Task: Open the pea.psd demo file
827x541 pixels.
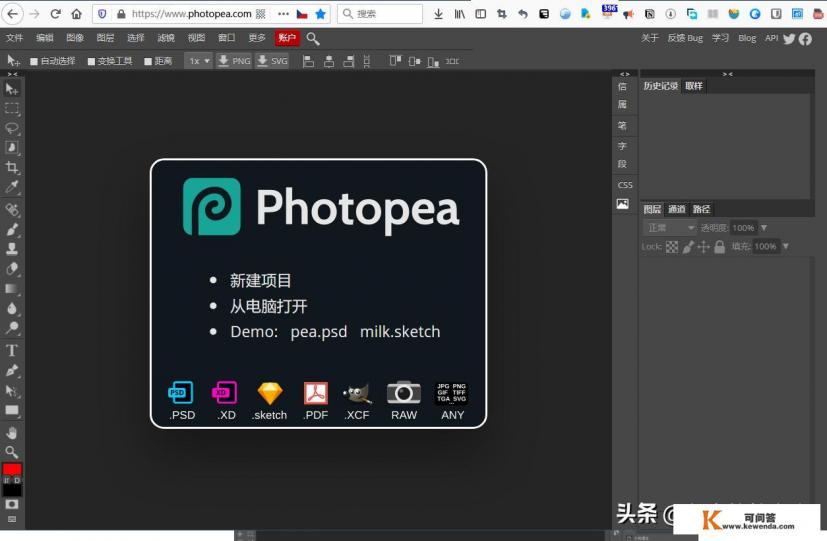Action: click(x=319, y=332)
